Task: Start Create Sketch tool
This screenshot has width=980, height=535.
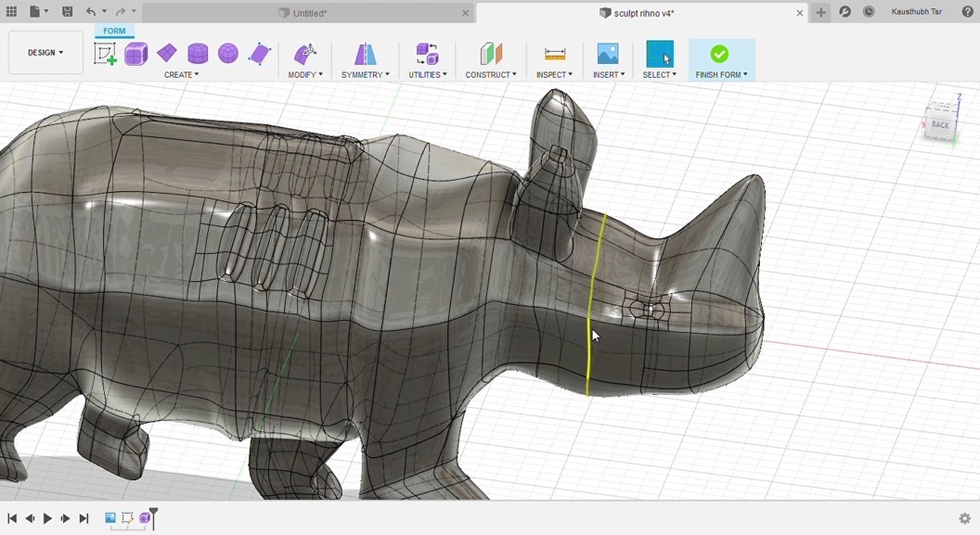Action: pos(105,54)
